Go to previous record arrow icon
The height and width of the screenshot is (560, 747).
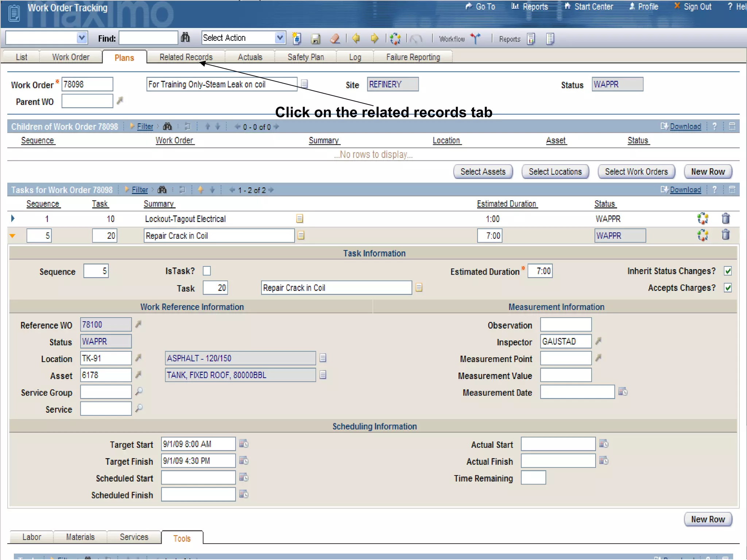point(356,38)
